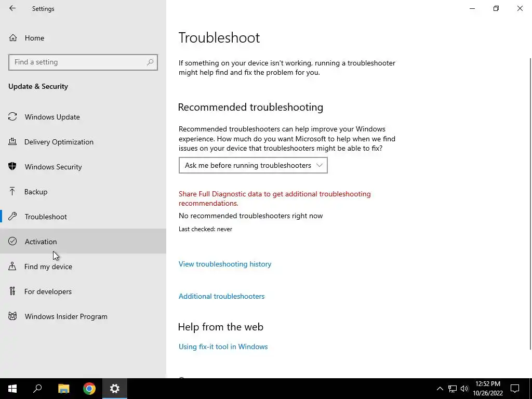Screen dimensions: 532x399
Task: Click the Update & Security section title
Action: [38, 86]
